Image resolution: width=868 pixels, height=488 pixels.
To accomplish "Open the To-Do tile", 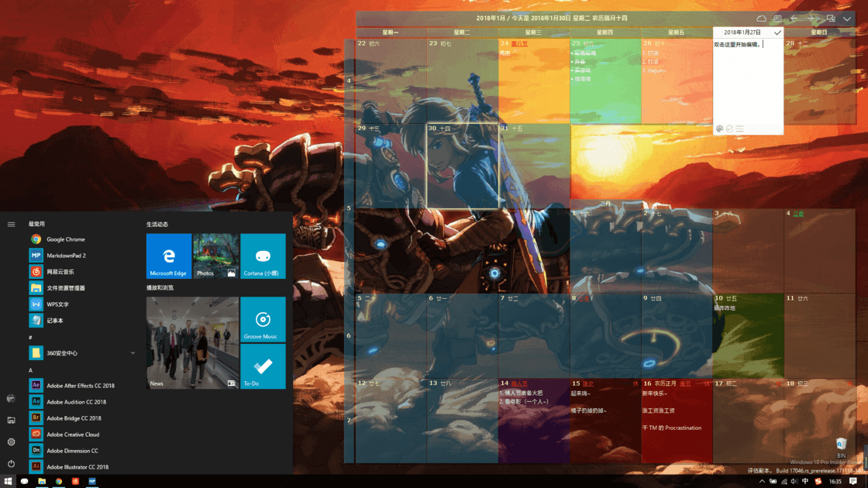I will click(x=263, y=366).
